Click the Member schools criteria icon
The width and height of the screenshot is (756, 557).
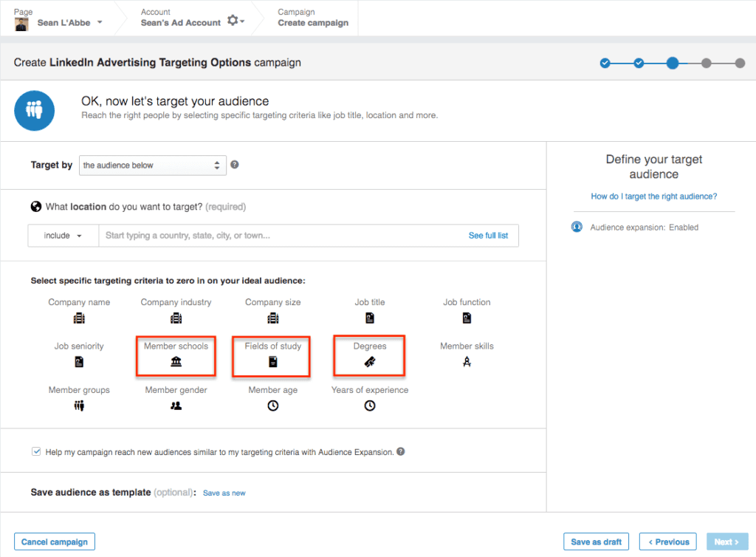[176, 361]
